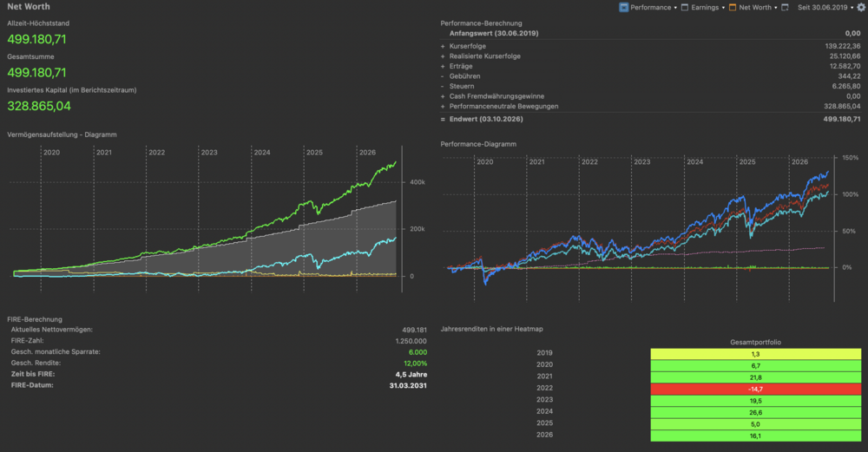
Task: Click the 'Jahresrenditen in einer Heatmap' title
Action: tap(491, 329)
